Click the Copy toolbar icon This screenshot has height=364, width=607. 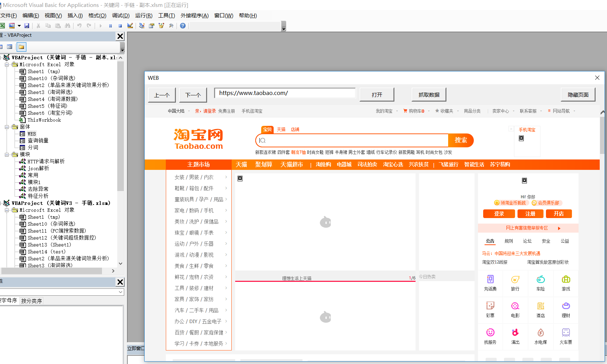pyautogui.click(x=48, y=26)
